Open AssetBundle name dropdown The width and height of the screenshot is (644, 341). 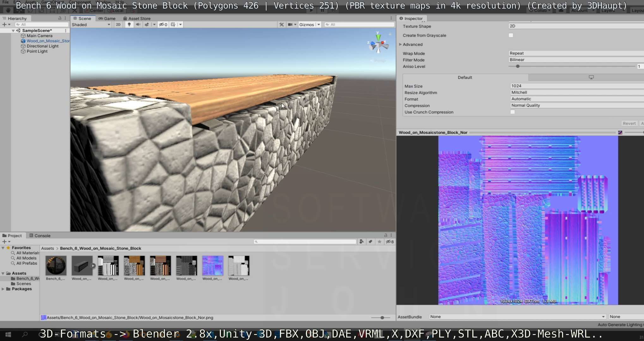coord(517,316)
